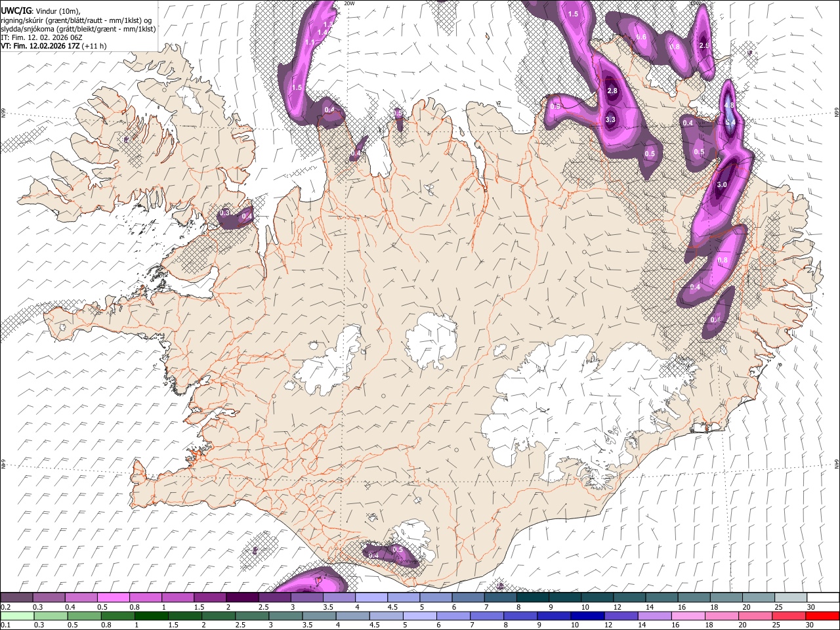Pick the pale green 0.1–0.3 rain legend swatch
The width and height of the screenshot is (840, 630).
tap(17, 616)
